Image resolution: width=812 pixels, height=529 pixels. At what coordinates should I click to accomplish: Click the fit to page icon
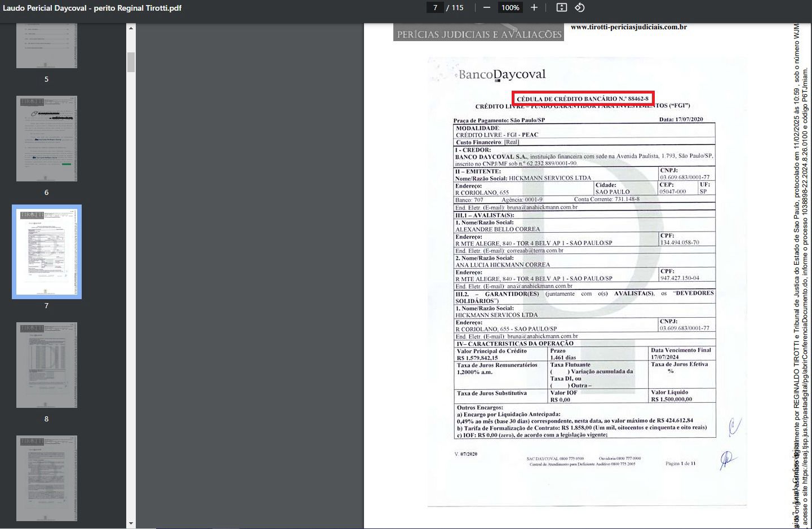point(562,8)
